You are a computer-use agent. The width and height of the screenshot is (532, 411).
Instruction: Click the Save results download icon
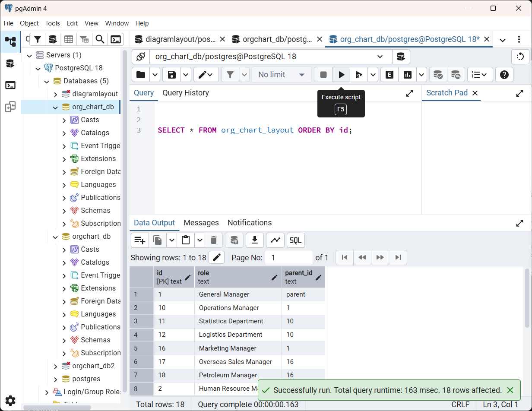pos(255,240)
